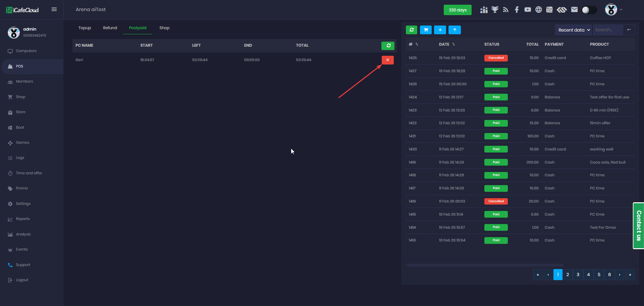This screenshot has width=644, height=306.
Task: Click the 230 days subscription button
Action: [x=458, y=10]
